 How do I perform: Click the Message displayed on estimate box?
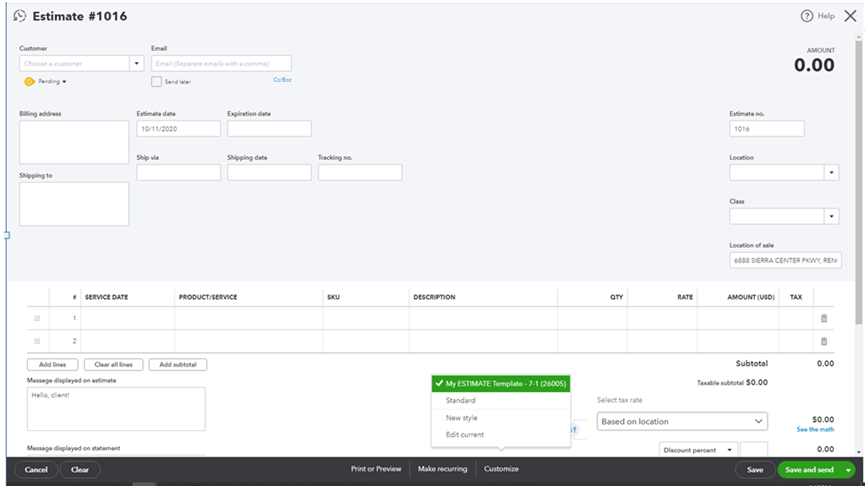[x=116, y=409]
